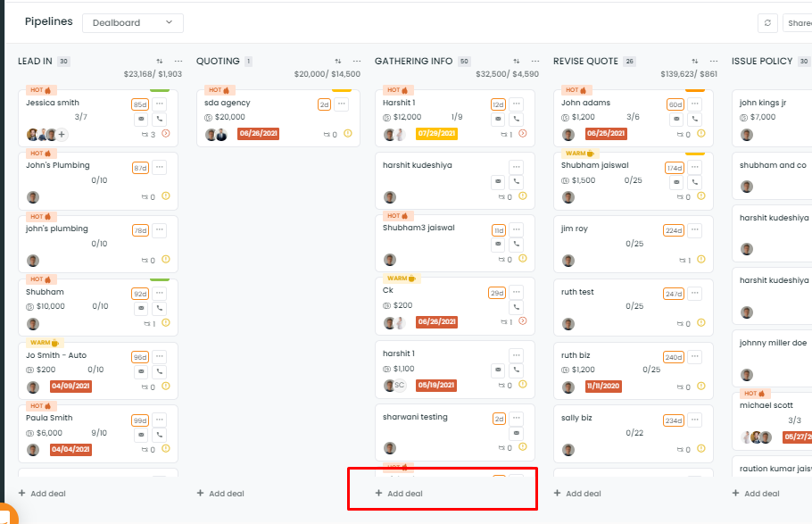Open the three-dot menu on Paula Smith card
This screenshot has width=812, height=524.
point(160,420)
